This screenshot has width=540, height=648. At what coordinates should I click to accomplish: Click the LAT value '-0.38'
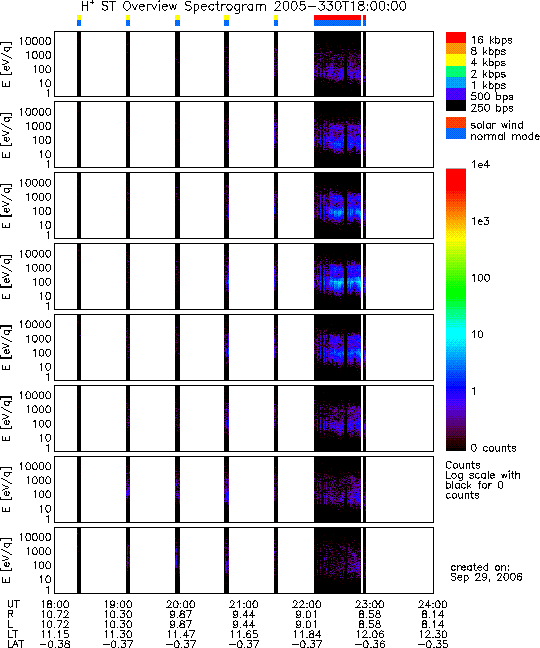coord(54,643)
